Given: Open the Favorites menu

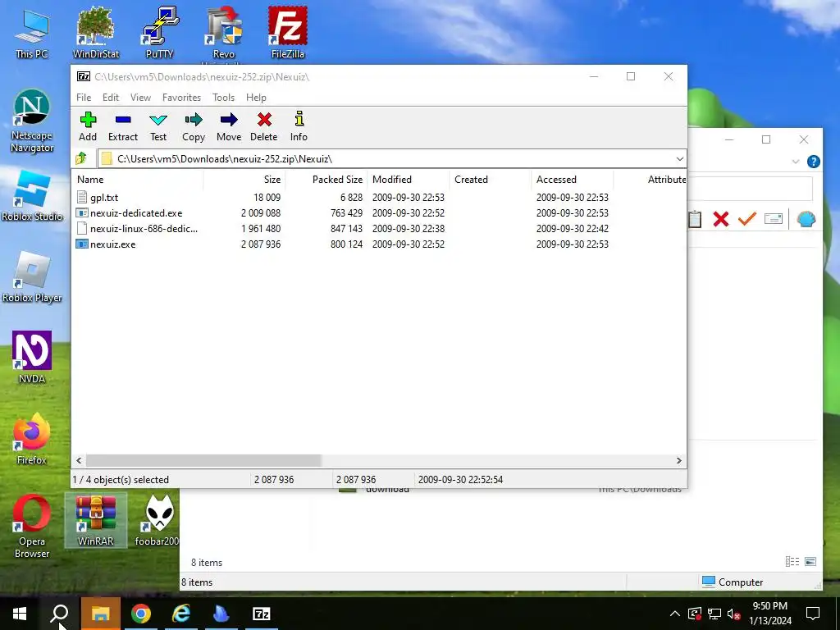Looking at the screenshot, I should 181,98.
